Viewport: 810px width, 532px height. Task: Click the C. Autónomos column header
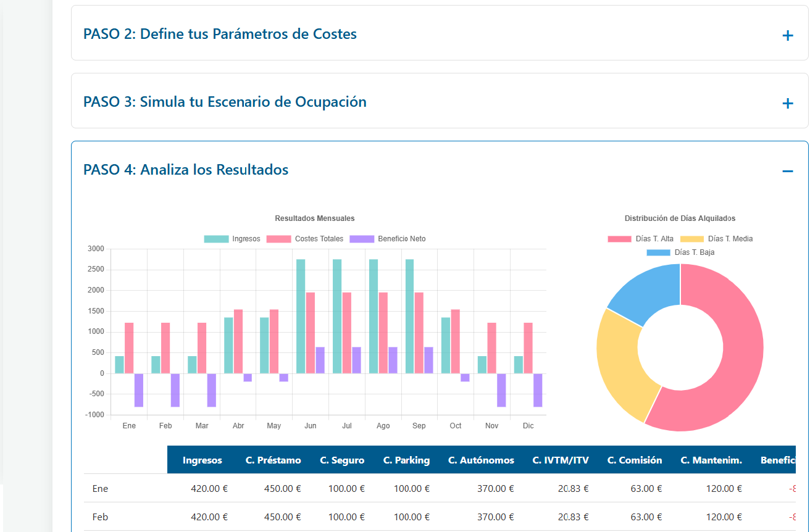(481, 460)
